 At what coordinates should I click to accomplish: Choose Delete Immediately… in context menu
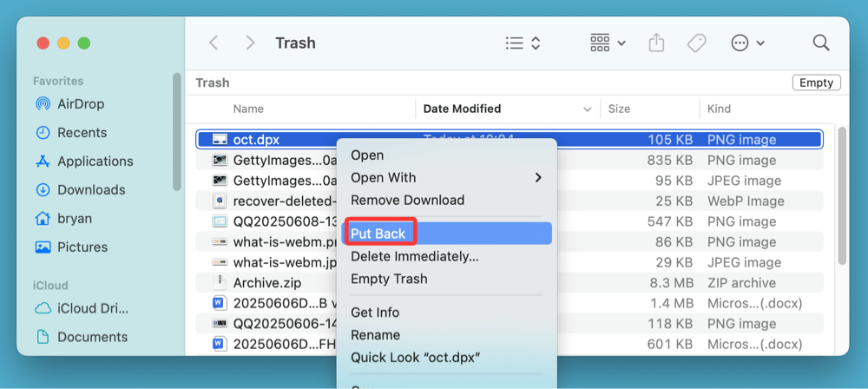[447, 256]
